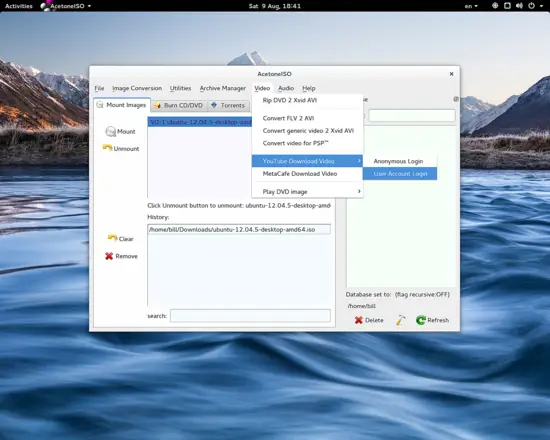Close the AcetoneISO window
This screenshot has height=440, width=550.
click(x=451, y=74)
